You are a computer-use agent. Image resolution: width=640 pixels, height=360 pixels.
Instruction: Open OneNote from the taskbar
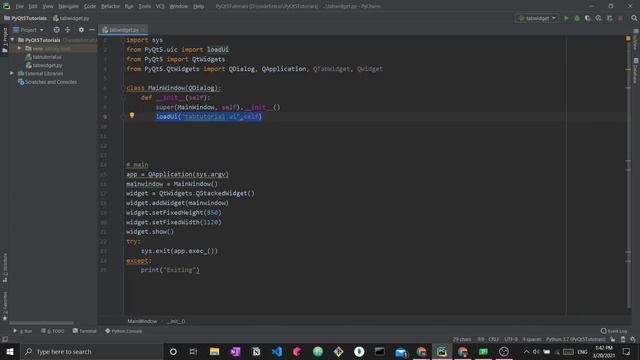[235, 351]
